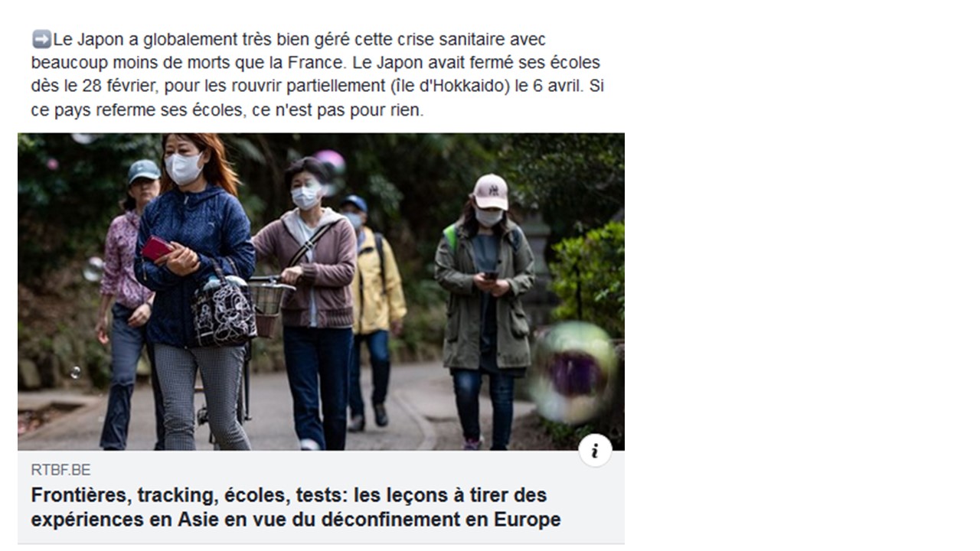Click the gray link card footer area

click(x=321, y=497)
